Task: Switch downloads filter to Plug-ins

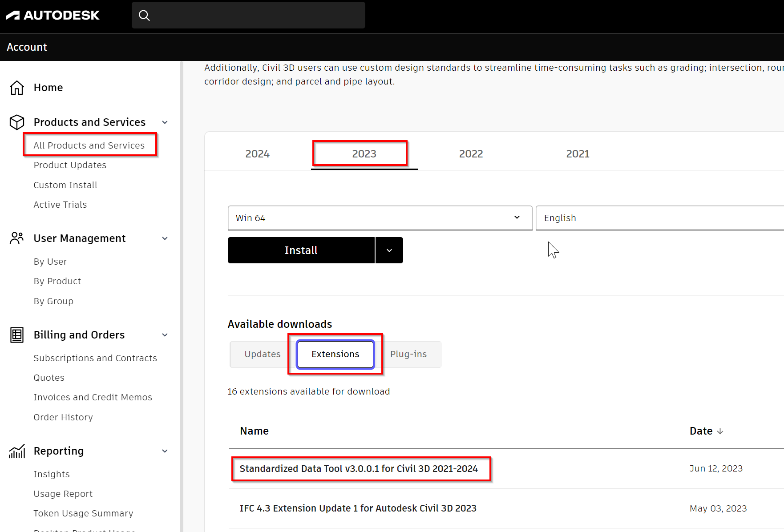Action: coord(408,354)
